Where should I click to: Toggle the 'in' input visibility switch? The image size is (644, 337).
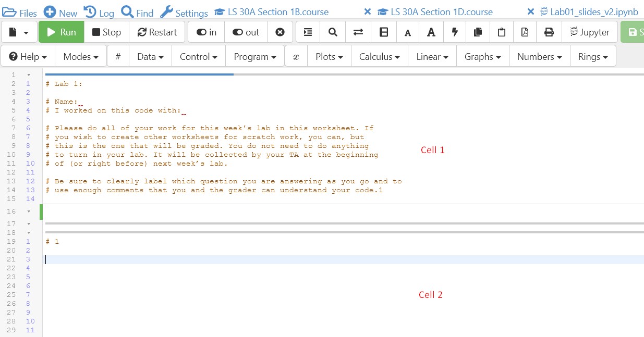pos(206,32)
